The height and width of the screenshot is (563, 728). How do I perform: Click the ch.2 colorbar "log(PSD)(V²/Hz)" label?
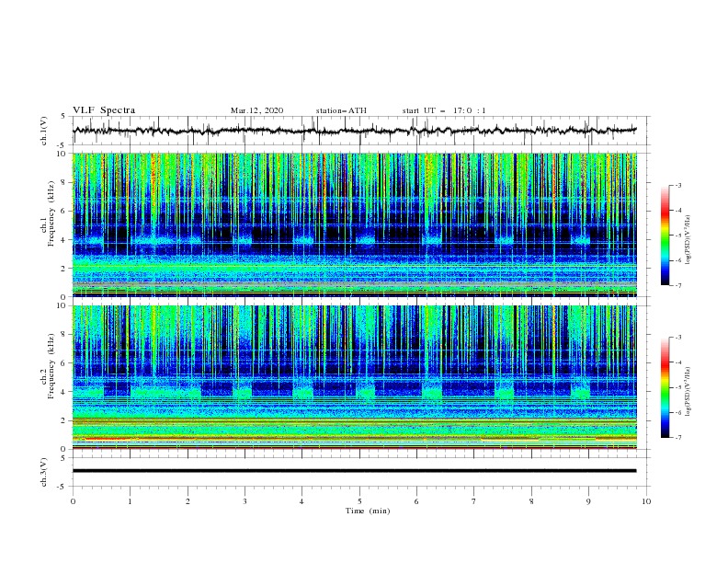688,391
